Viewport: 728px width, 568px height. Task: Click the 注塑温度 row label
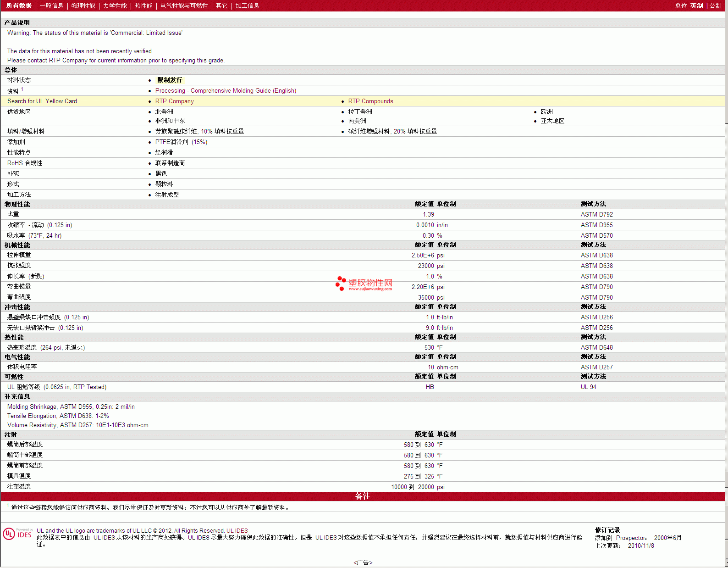click(19, 486)
